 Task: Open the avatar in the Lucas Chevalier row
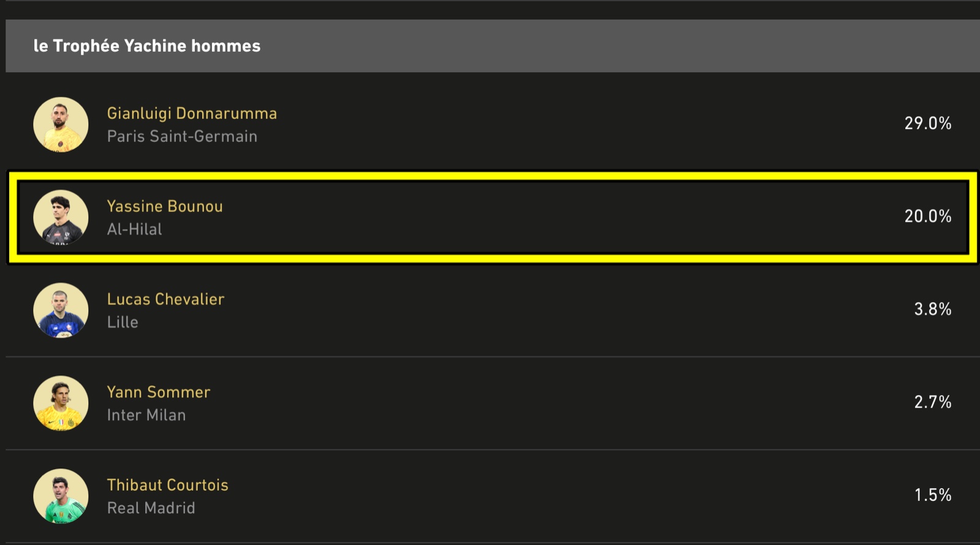click(x=61, y=310)
